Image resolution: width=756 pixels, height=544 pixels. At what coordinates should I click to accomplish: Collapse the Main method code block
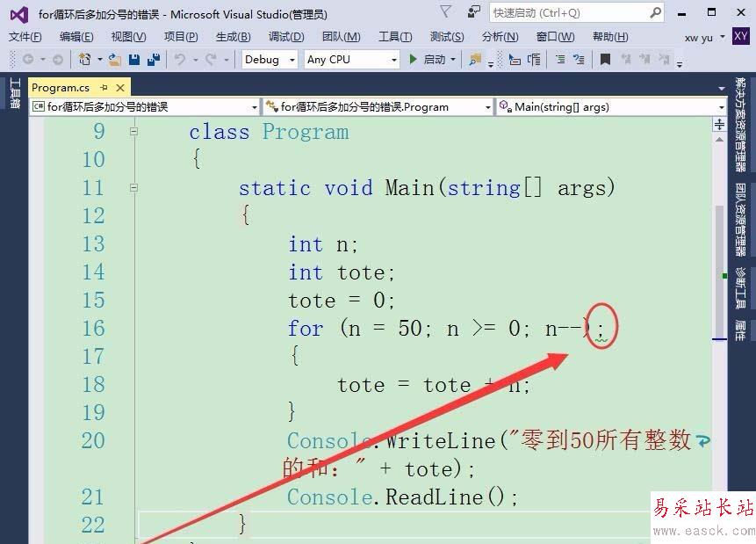(134, 187)
